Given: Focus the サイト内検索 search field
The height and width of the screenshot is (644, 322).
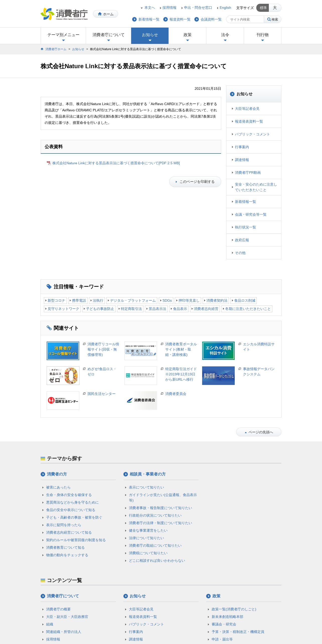Looking at the screenshot, I should pyautogui.click(x=245, y=19).
